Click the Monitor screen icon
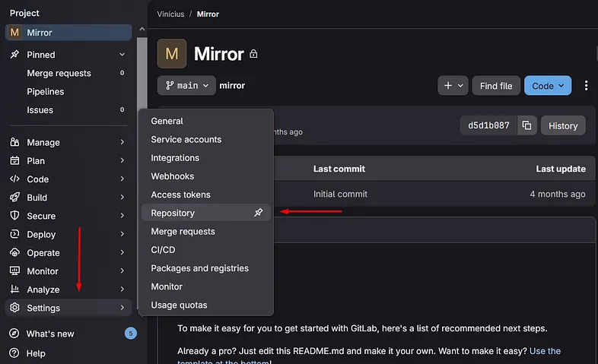598x364 pixels. click(14, 271)
